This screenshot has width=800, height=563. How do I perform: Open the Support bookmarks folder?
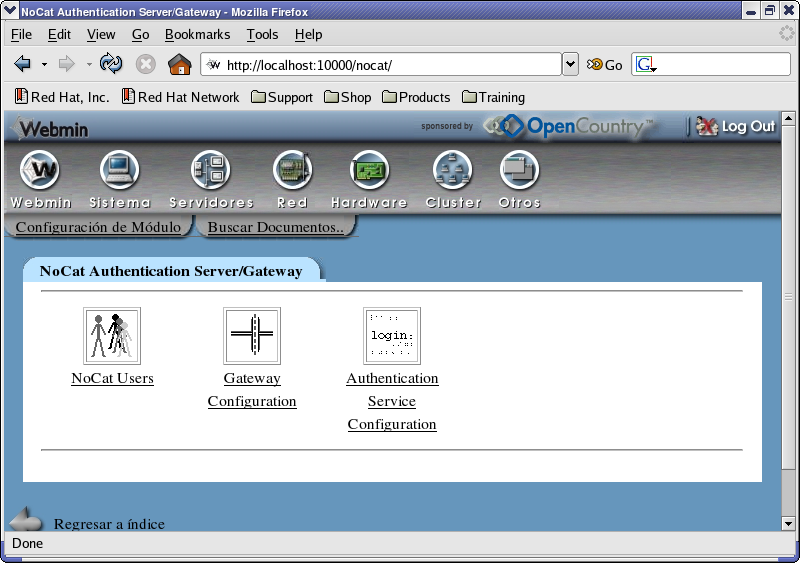[282, 97]
